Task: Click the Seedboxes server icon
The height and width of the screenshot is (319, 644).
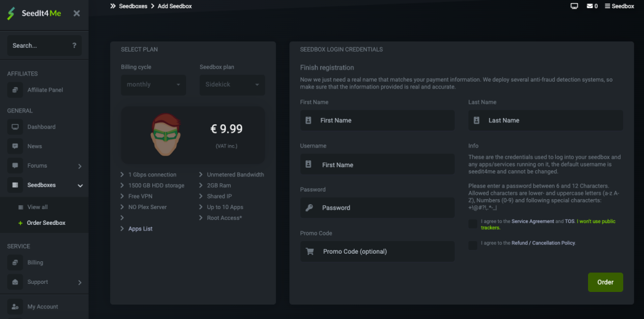Action: pyautogui.click(x=15, y=185)
